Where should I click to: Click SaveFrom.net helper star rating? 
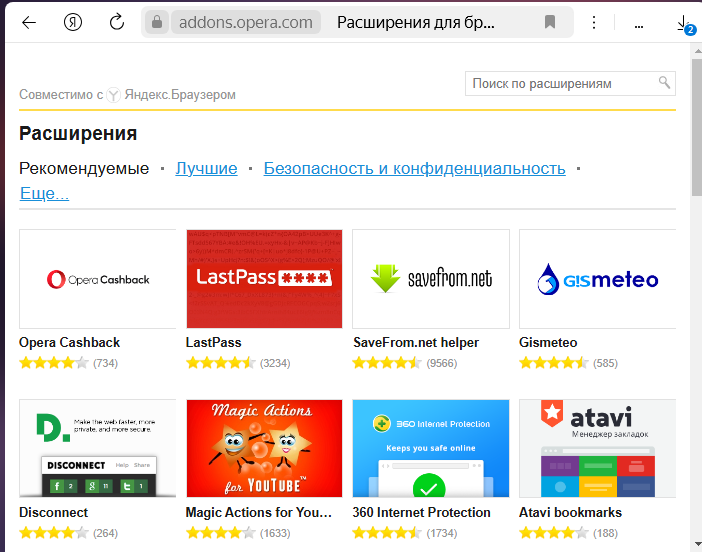point(387,363)
